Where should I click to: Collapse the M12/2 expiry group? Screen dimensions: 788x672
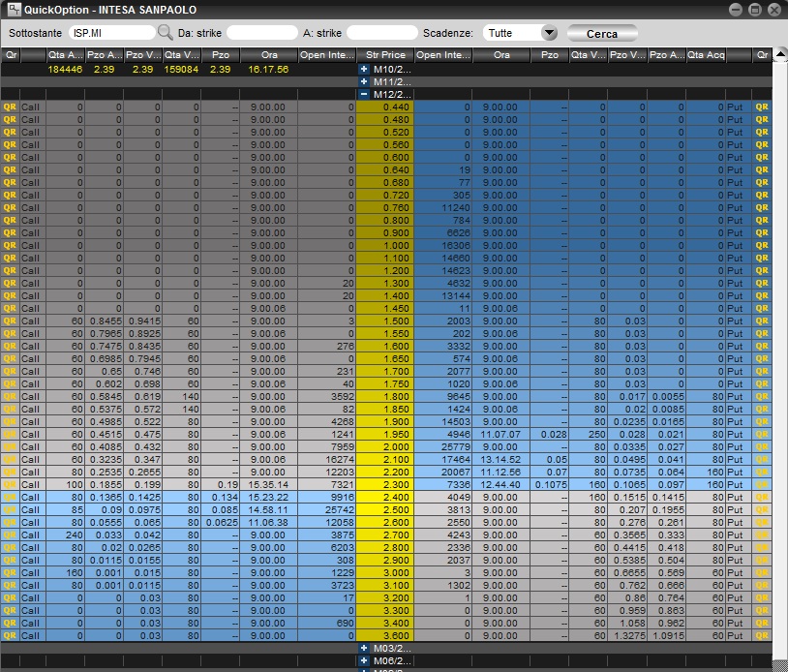coord(364,95)
